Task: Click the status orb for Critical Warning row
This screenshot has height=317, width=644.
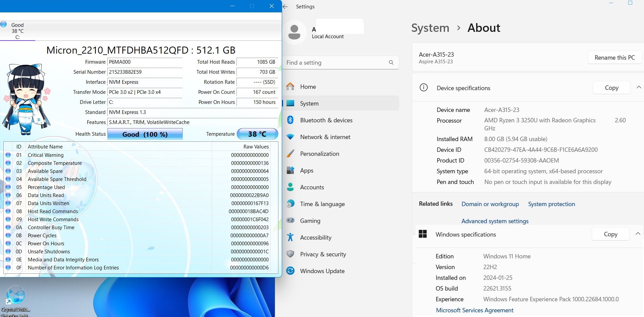Action: pyautogui.click(x=8, y=155)
